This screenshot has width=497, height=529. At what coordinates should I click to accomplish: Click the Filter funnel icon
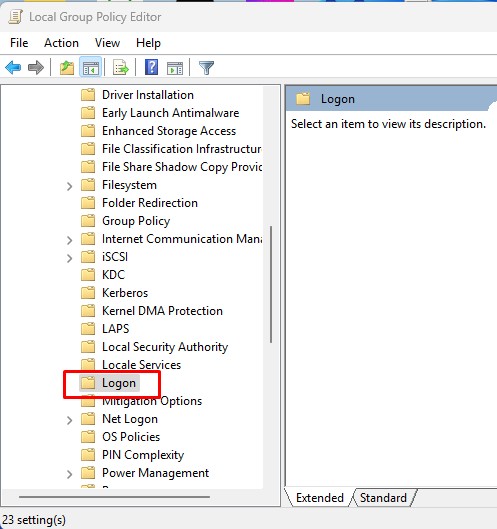206,68
